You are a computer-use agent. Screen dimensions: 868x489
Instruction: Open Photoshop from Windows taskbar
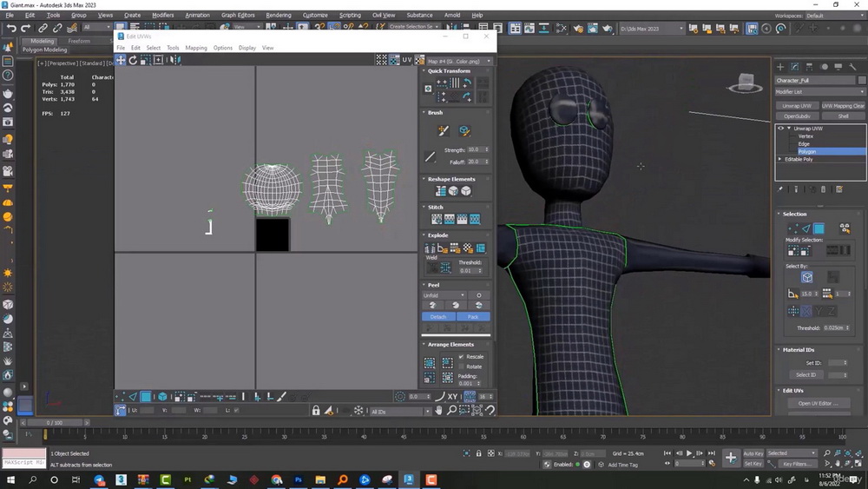tap(299, 479)
